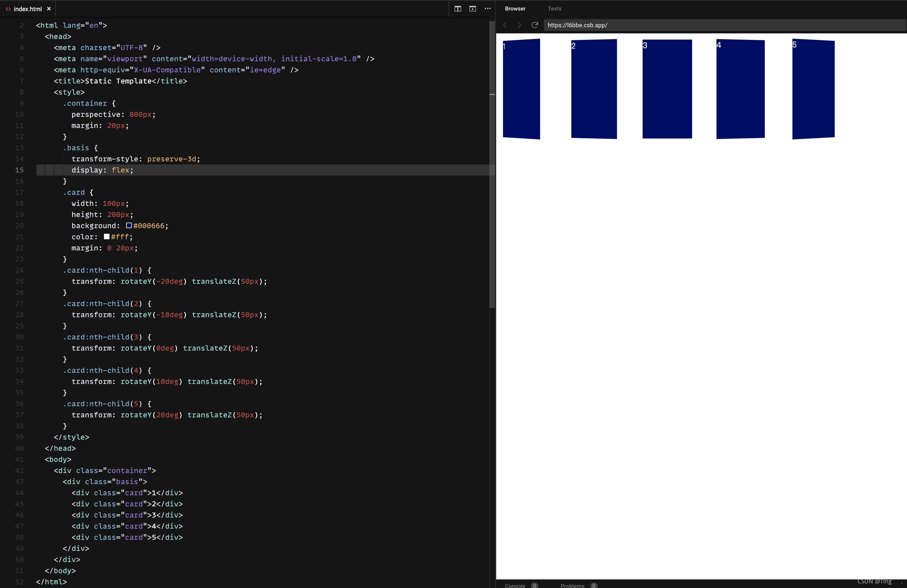The width and height of the screenshot is (907, 588).
Task: Click the #fff white color swatch
Action: tap(107, 236)
